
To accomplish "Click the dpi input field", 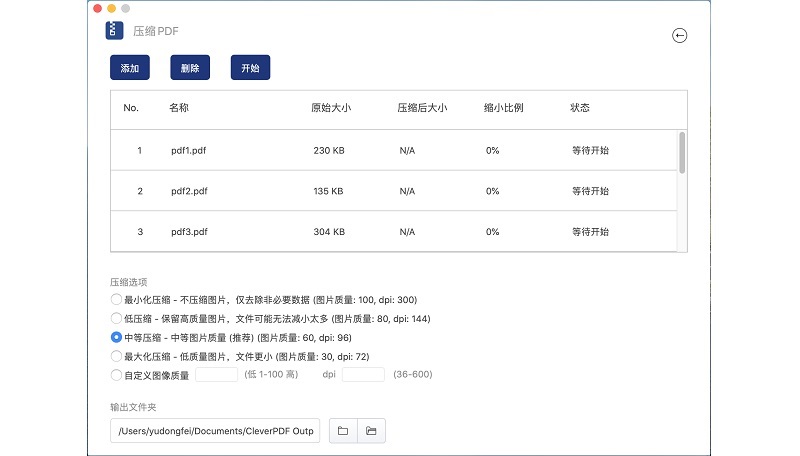I will (363, 374).
